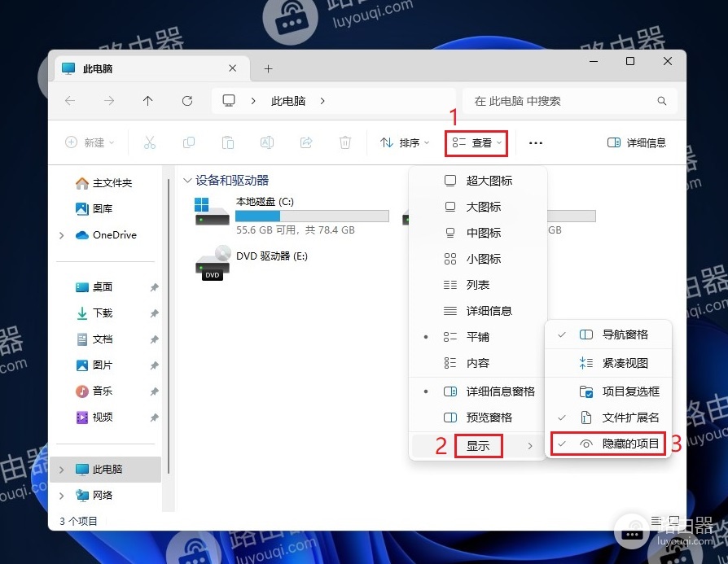Switch to details view via status bar icon
728x564 pixels.
tap(656, 521)
